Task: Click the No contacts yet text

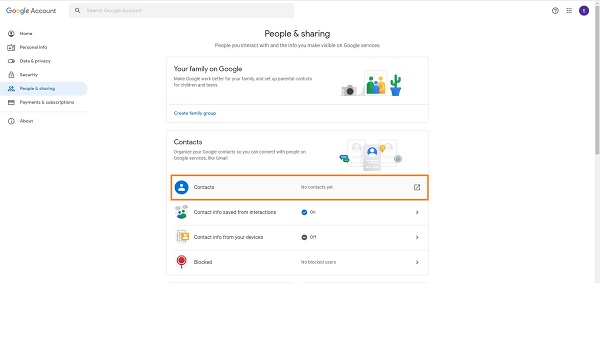Action: [x=316, y=188]
